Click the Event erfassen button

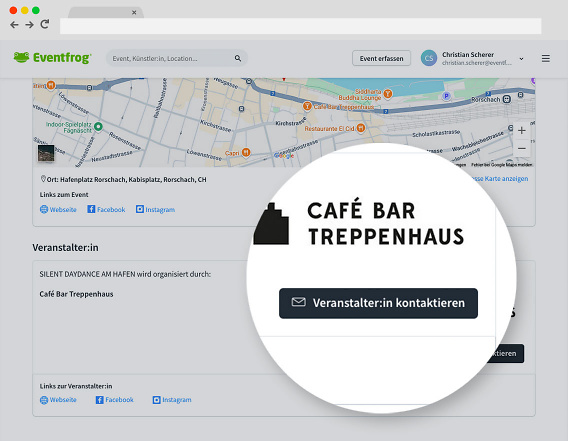click(381, 58)
